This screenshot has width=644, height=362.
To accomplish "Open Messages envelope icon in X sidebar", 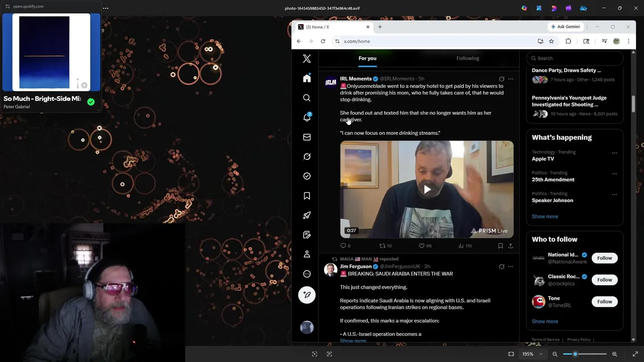I will point(307,137).
